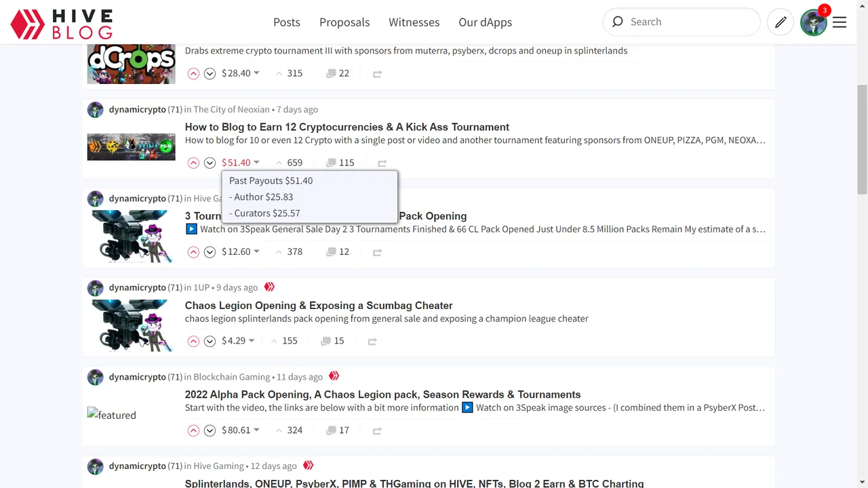Open 'Hive Gaming' community link beside '12 days ago'
This screenshot has width=868, height=488.
218,466
